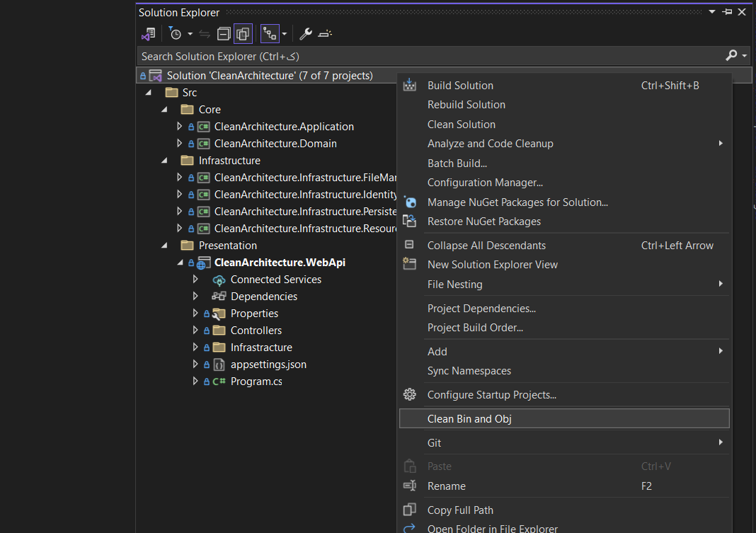Click the Search Solution Explorer field
The height and width of the screenshot is (533, 756).
429,57
